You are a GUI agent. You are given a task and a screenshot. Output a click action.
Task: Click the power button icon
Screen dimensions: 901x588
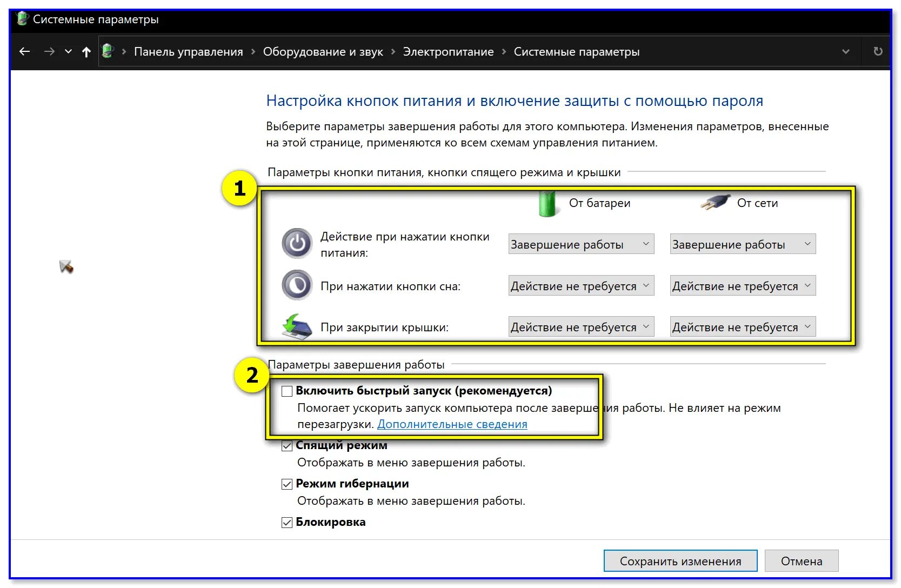click(297, 244)
